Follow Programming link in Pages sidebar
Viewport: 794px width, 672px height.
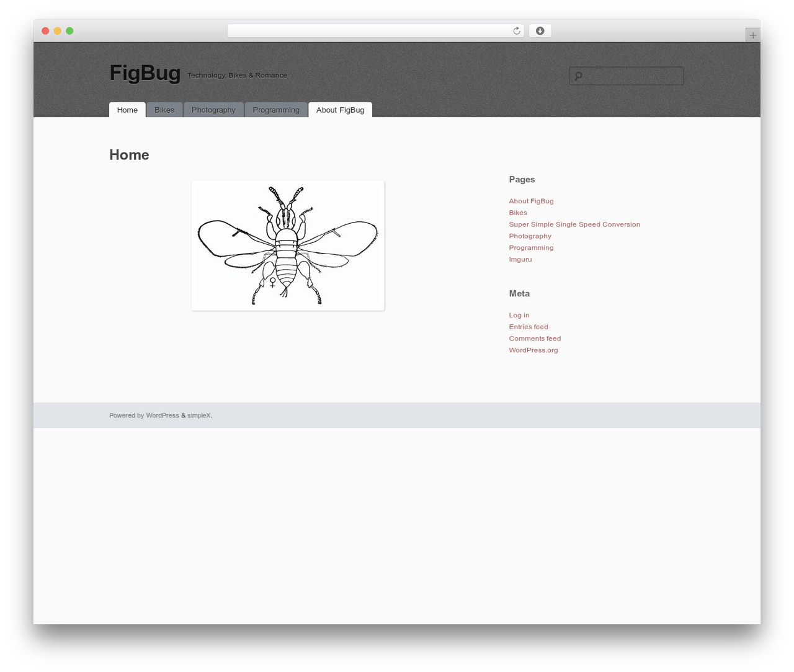[531, 248]
